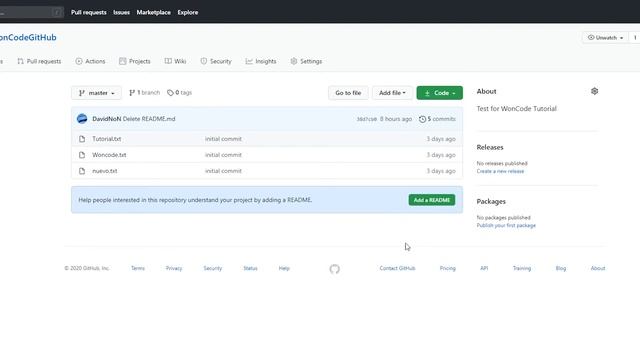The height and width of the screenshot is (360, 640).
Task: Click the Go to file button
Action: tap(348, 93)
